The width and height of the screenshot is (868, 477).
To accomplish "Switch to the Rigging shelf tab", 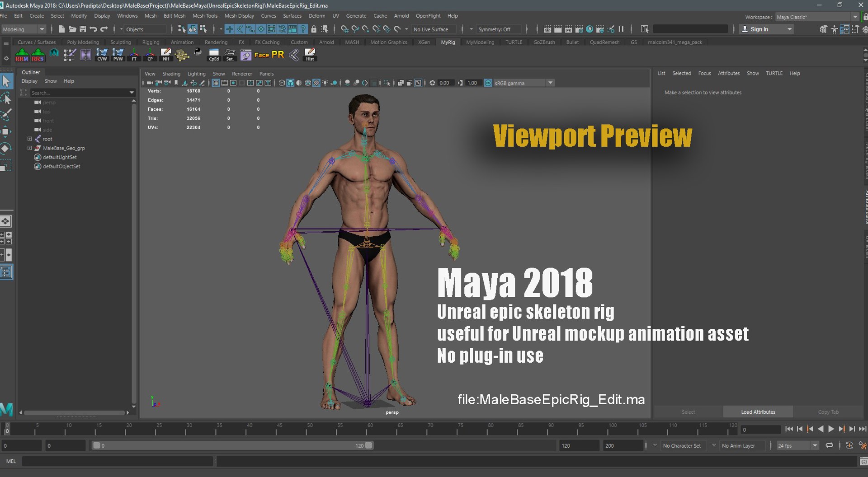I will [151, 42].
